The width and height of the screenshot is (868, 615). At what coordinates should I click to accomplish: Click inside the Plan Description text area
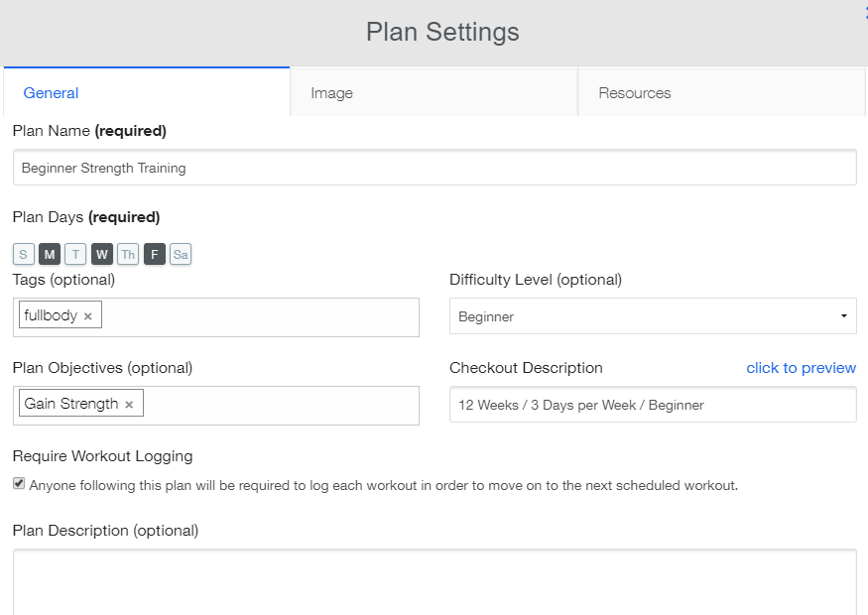point(434,583)
